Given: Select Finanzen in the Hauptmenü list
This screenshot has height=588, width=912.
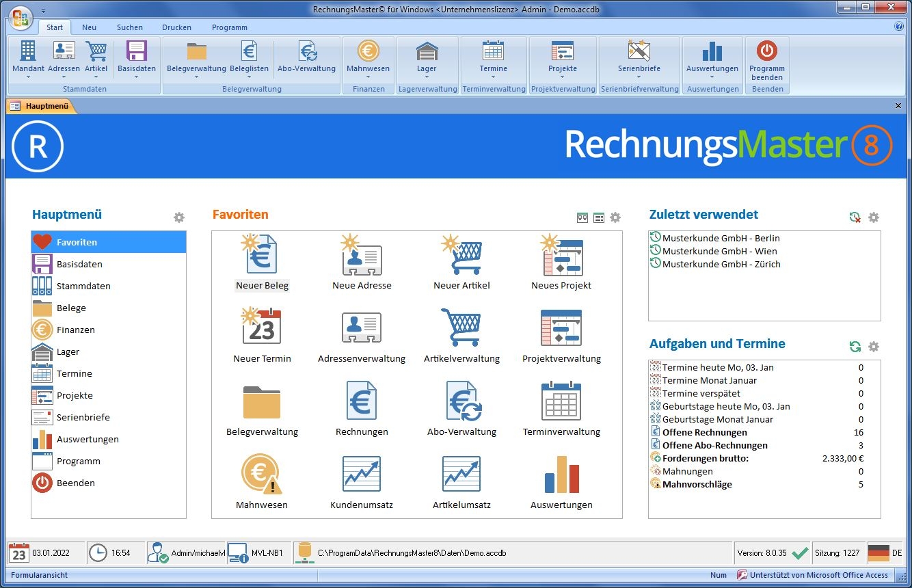Looking at the screenshot, I should pyautogui.click(x=109, y=330).
